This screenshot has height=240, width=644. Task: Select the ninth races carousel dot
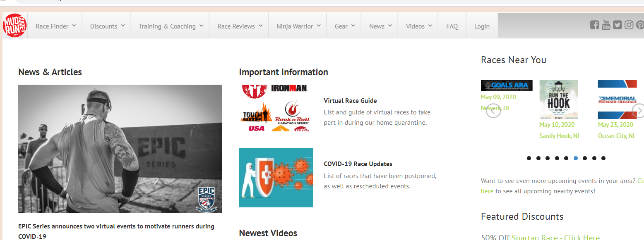tap(603, 158)
